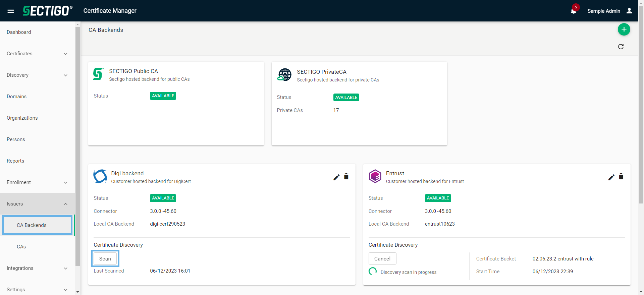Click bucket name 02.06.23.2 entrust with rule
This screenshot has width=644, height=295.
pyautogui.click(x=563, y=259)
